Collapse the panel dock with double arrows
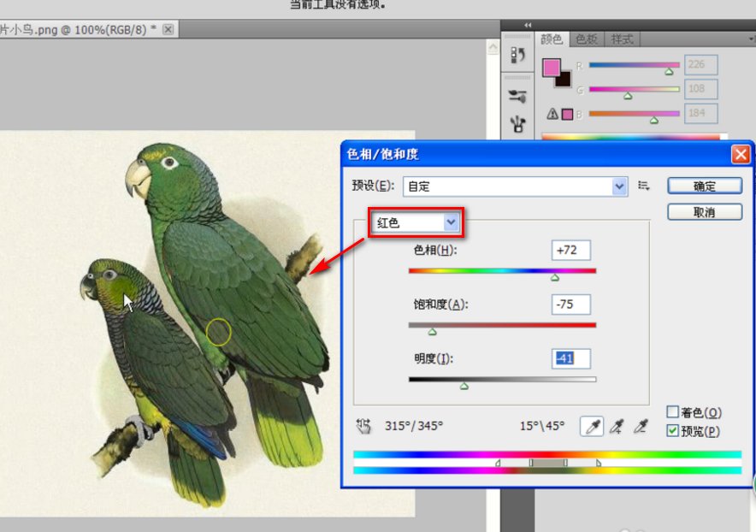The image size is (756, 532). (527, 25)
